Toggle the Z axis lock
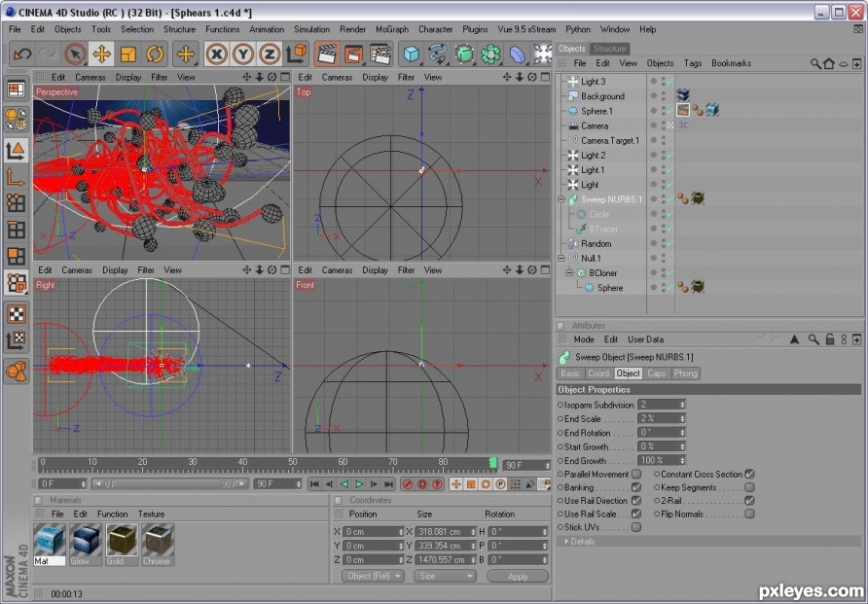The width and height of the screenshot is (868, 604). (270, 54)
